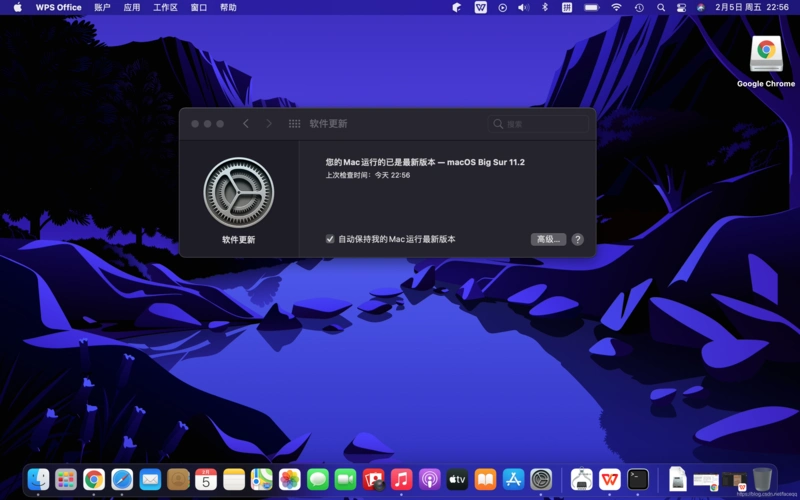
Task: Click the battery status icon
Action: coord(592,7)
